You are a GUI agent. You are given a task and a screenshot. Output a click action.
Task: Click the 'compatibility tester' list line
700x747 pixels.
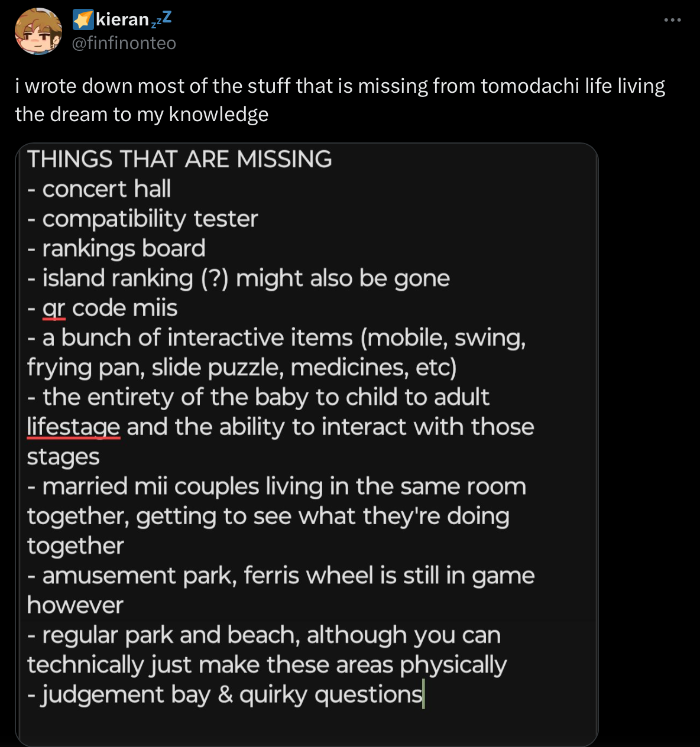[143, 219]
